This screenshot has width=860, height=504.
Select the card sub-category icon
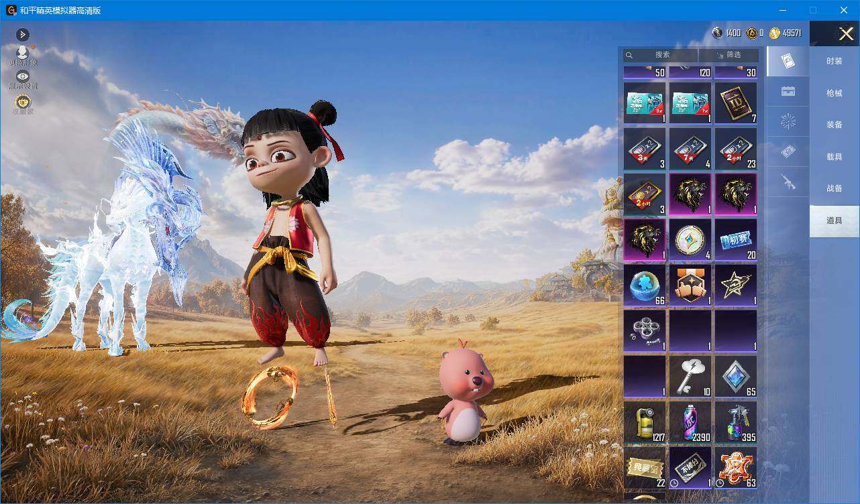788,62
